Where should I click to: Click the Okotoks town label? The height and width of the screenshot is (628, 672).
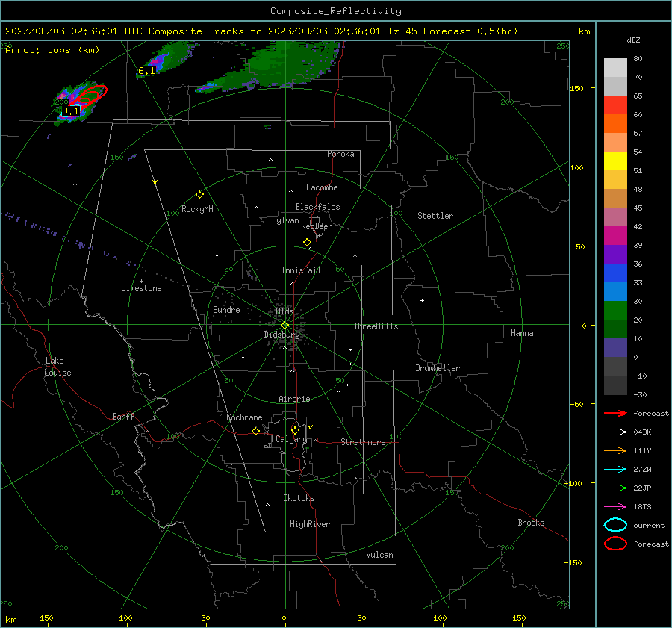click(x=299, y=497)
